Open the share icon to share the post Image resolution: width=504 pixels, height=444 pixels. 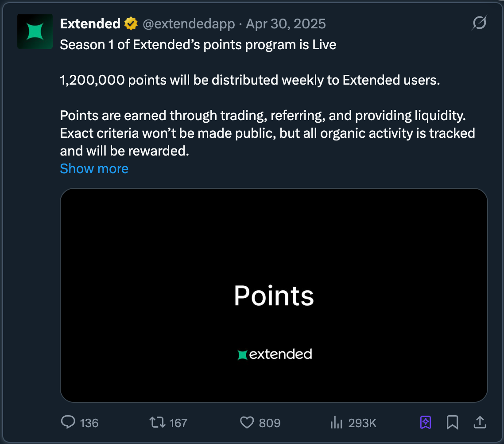480,423
